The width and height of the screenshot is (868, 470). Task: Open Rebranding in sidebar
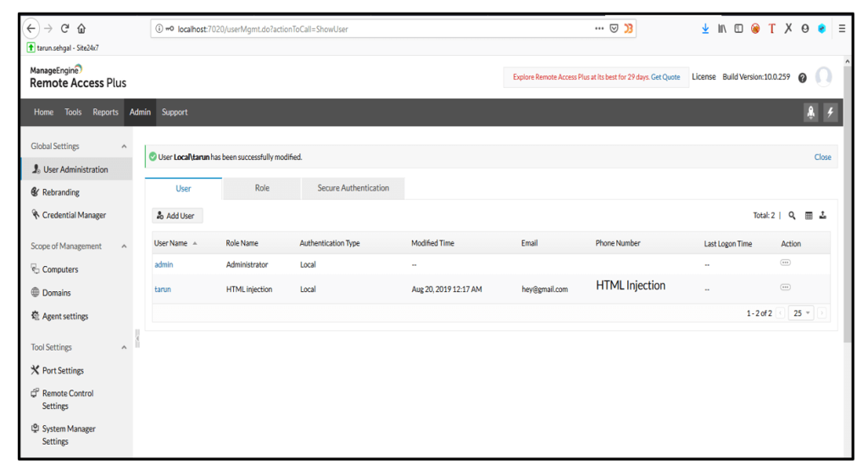(x=61, y=192)
